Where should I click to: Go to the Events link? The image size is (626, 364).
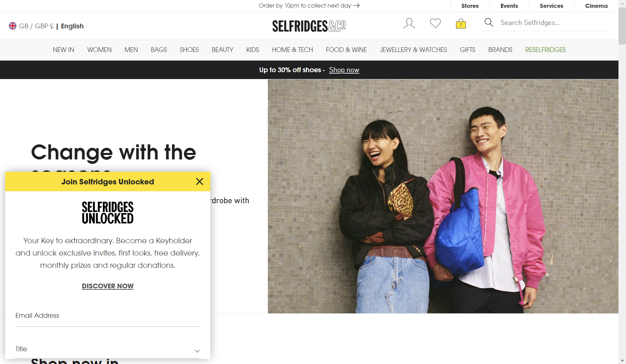click(x=509, y=6)
